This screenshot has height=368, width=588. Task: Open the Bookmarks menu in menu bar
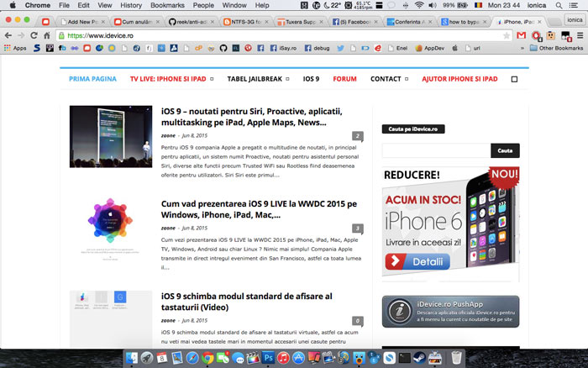[167, 5]
